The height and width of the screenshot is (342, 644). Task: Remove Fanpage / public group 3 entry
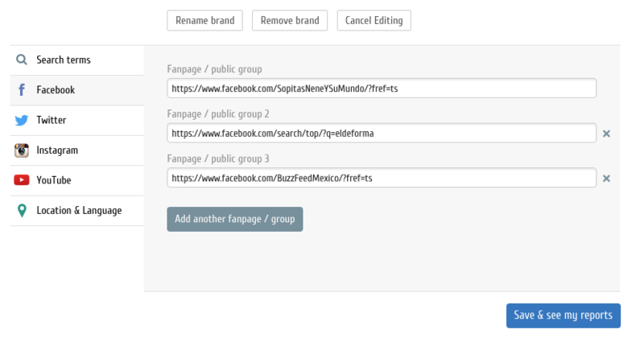pos(606,179)
